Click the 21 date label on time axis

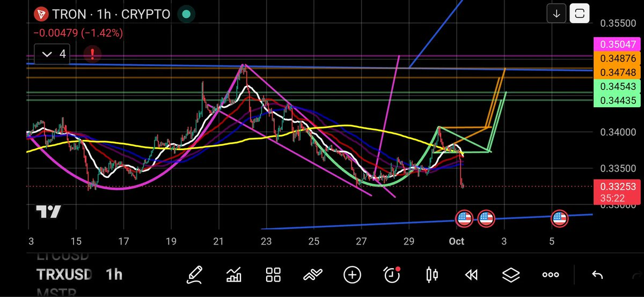[218, 241]
